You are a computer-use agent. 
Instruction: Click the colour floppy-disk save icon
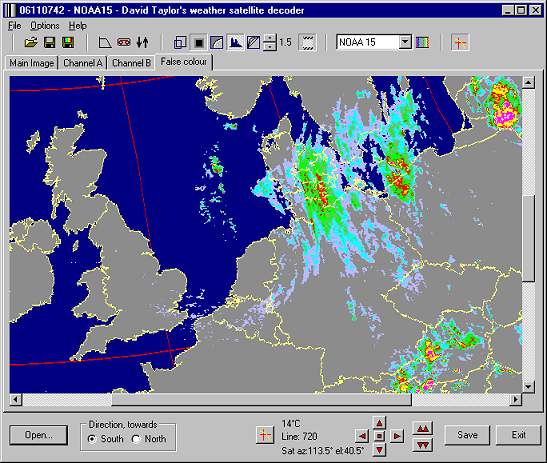(x=68, y=43)
